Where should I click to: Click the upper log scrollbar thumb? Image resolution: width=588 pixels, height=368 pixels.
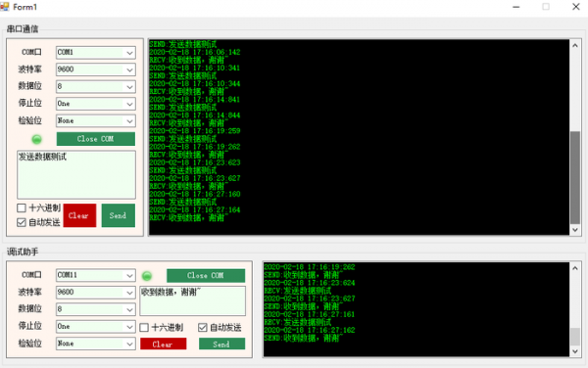click(575, 177)
